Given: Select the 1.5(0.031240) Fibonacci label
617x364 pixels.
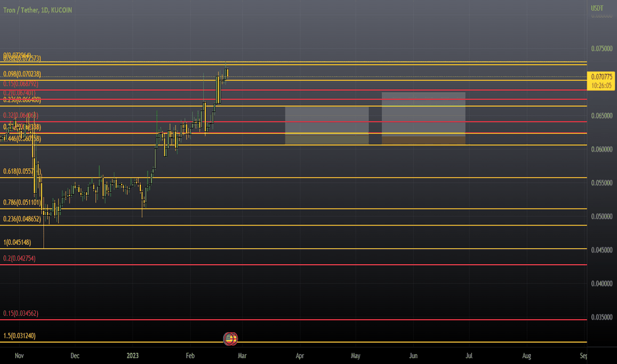Looking at the screenshot, I should 19,336.
